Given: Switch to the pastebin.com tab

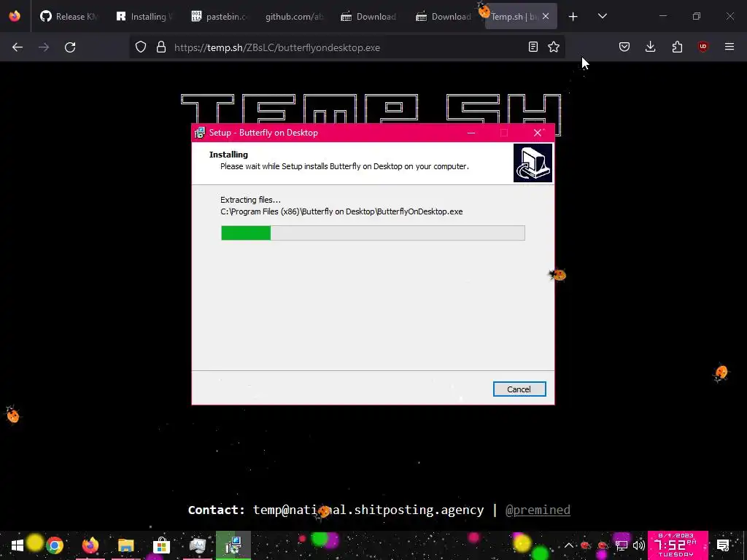Looking at the screenshot, I should coord(220,16).
